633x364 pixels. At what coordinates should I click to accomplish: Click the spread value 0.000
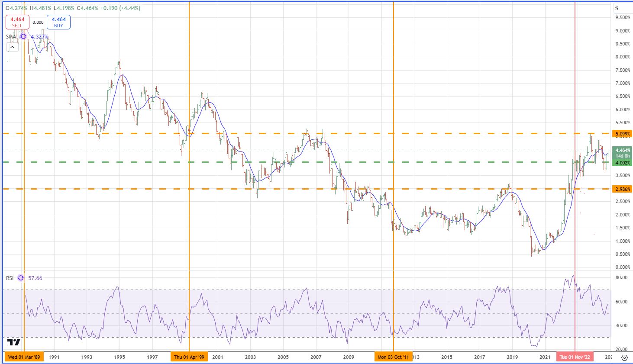coord(38,23)
